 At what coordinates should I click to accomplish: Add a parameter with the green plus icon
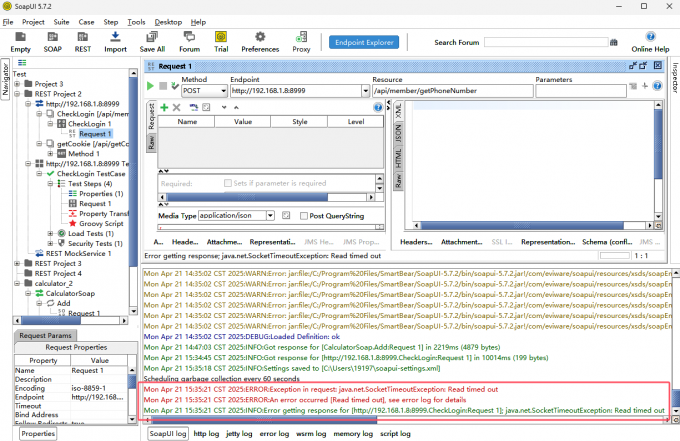point(164,107)
